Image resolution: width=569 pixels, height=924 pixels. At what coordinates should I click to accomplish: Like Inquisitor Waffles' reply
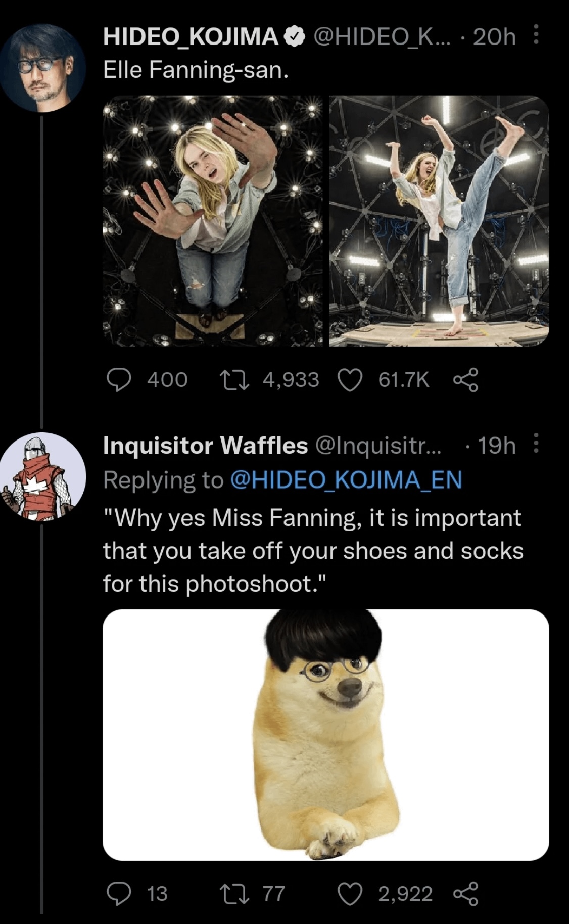(x=350, y=894)
